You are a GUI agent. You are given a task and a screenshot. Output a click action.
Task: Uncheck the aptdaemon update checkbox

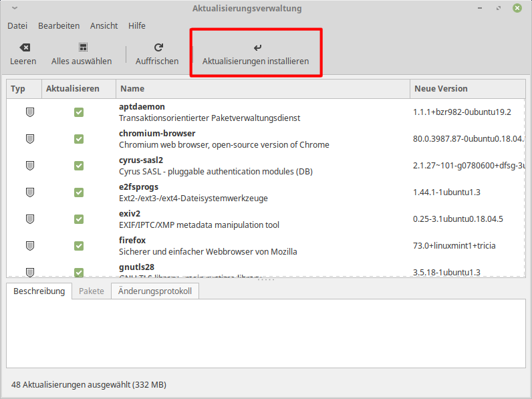tap(79, 112)
